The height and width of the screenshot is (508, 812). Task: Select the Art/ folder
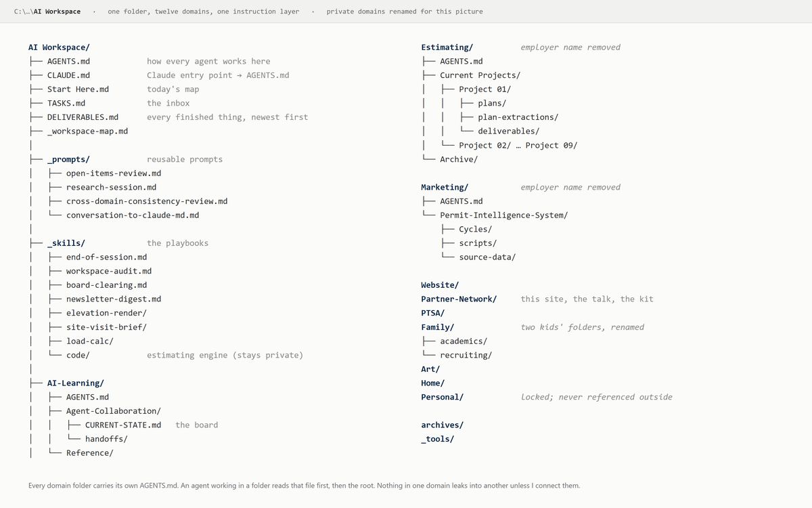(x=430, y=369)
